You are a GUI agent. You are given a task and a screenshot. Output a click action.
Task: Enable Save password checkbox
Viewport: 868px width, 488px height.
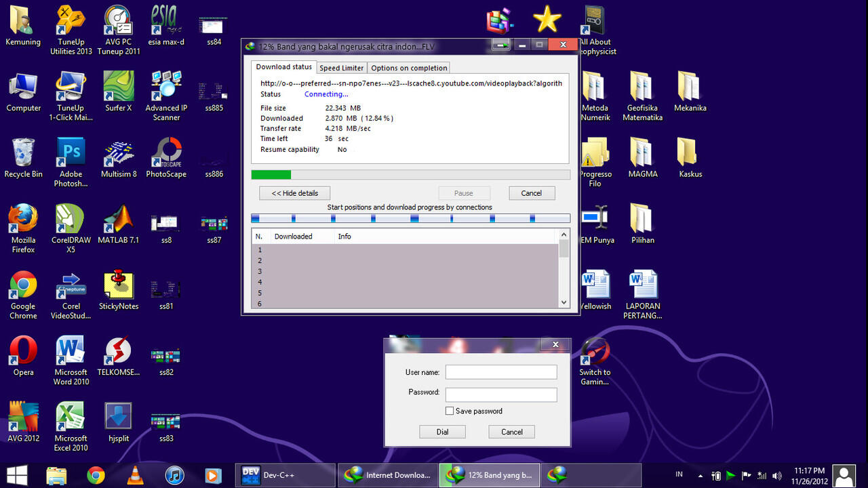pyautogui.click(x=449, y=411)
